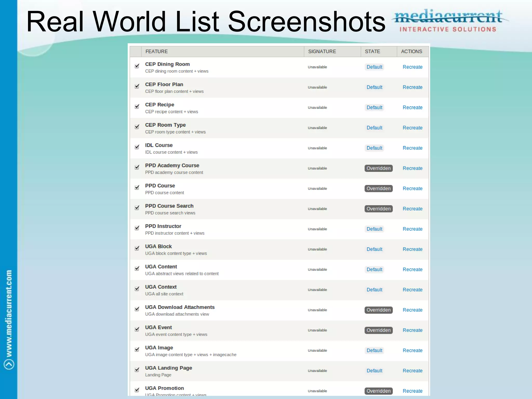Toggle the UGA Content checkbox

pos(137,269)
